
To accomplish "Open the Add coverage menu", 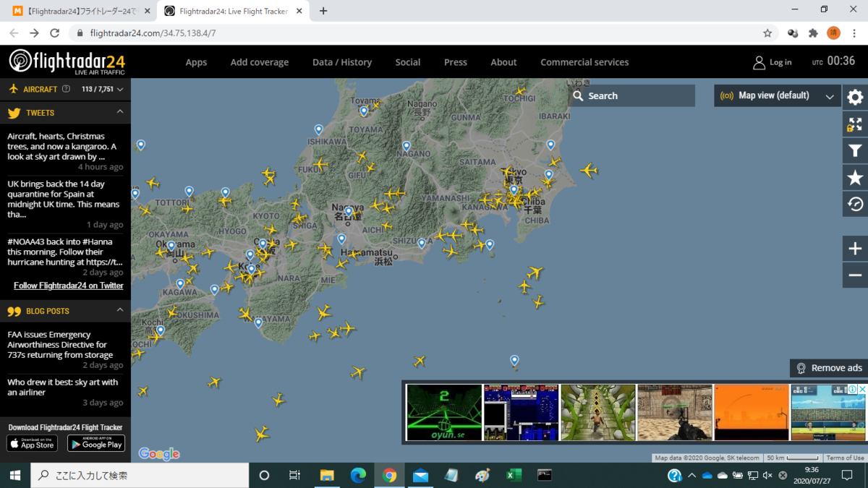I will tap(260, 62).
